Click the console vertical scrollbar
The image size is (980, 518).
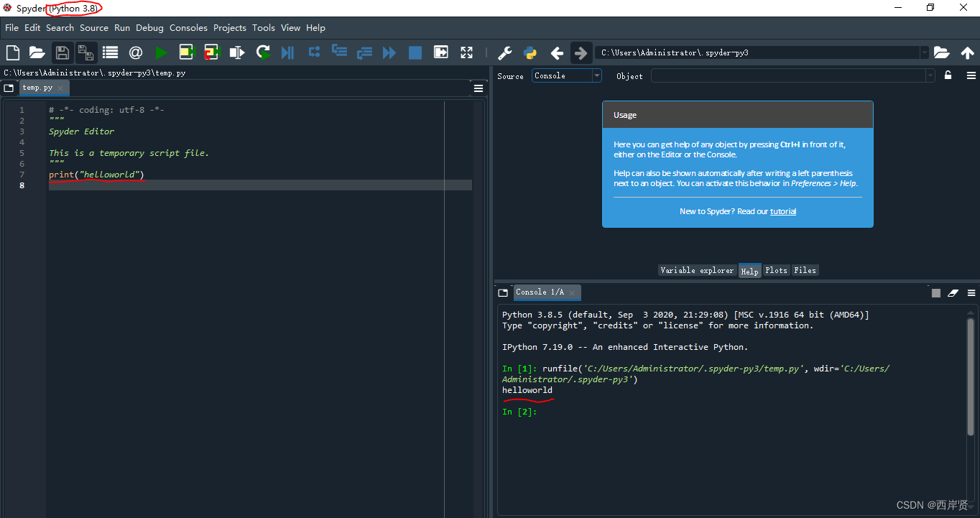pyautogui.click(x=971, y=375)
